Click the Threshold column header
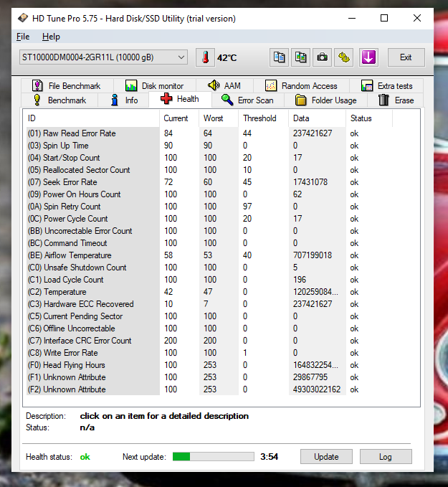The height and width of the screenshot is (487, 448). coord(263,118)
